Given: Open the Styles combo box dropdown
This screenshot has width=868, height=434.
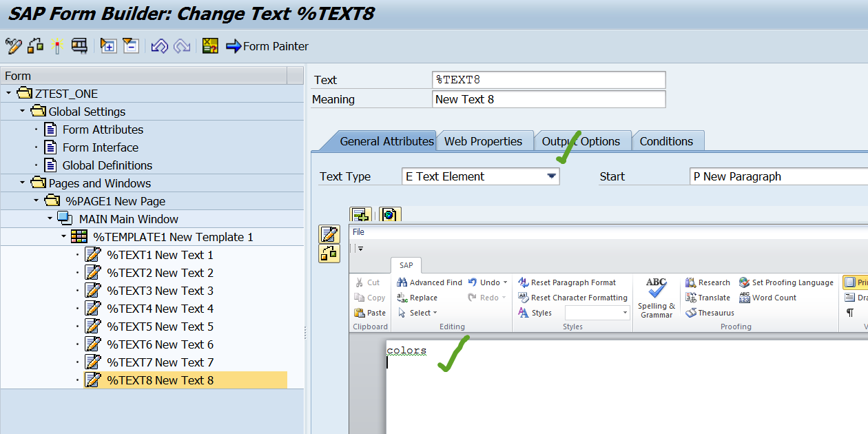Looking at the screenshot, I should pyautogui.click(x=626, y=313).
